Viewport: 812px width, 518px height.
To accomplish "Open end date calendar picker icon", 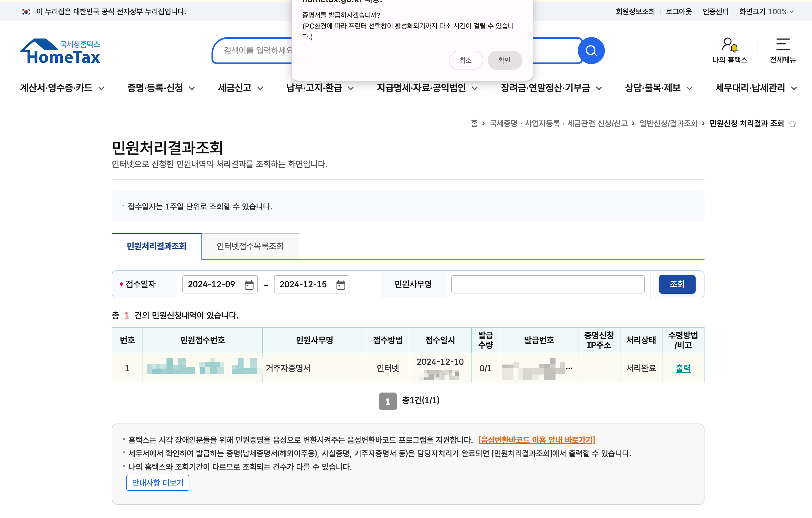I will [341, 285].
